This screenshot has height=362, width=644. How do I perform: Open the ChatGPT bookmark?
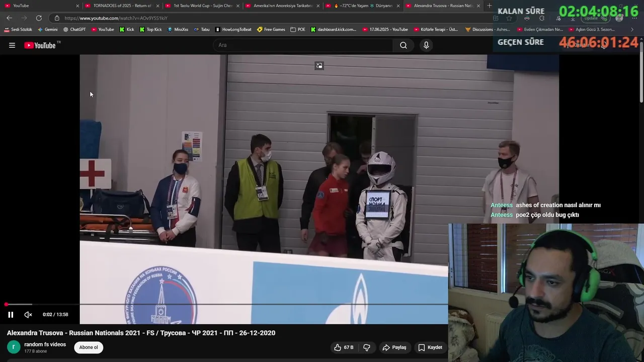pos(74,30)
